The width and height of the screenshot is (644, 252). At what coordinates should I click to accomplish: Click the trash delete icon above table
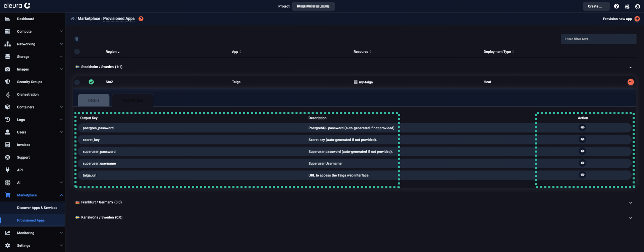pyautogui.click(x=77, y=39)
